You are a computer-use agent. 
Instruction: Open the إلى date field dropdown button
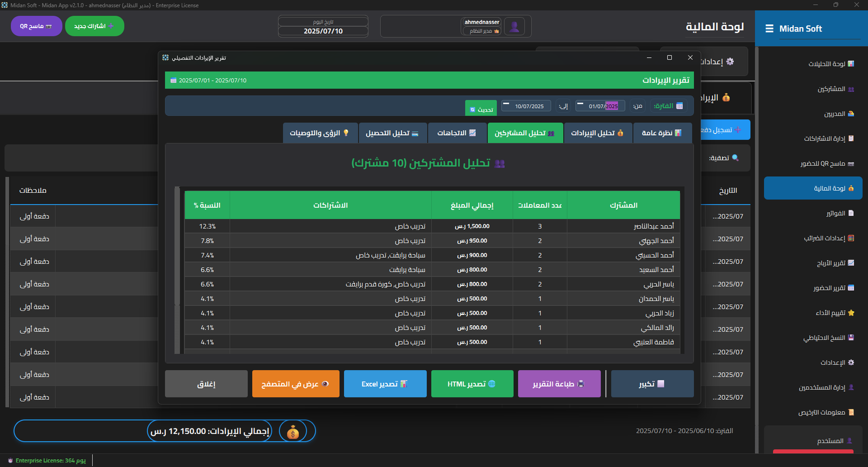pyautogui.click(x=506, y=104)
